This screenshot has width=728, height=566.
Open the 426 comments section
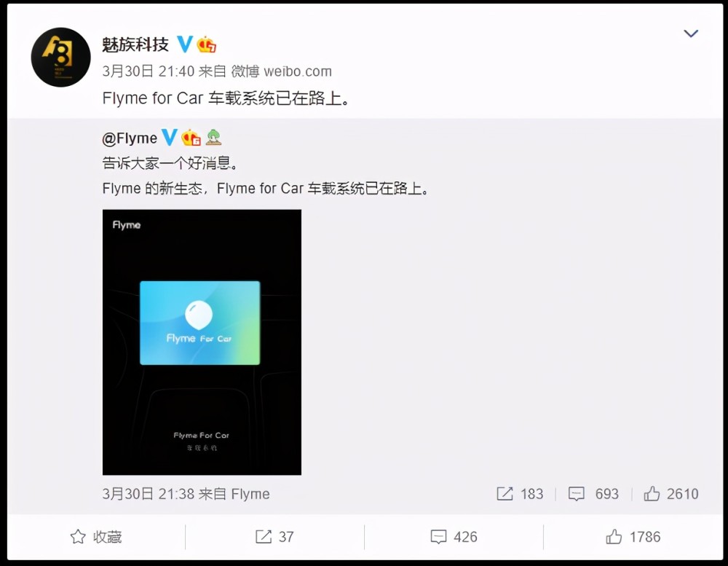[x=454, y=537]
